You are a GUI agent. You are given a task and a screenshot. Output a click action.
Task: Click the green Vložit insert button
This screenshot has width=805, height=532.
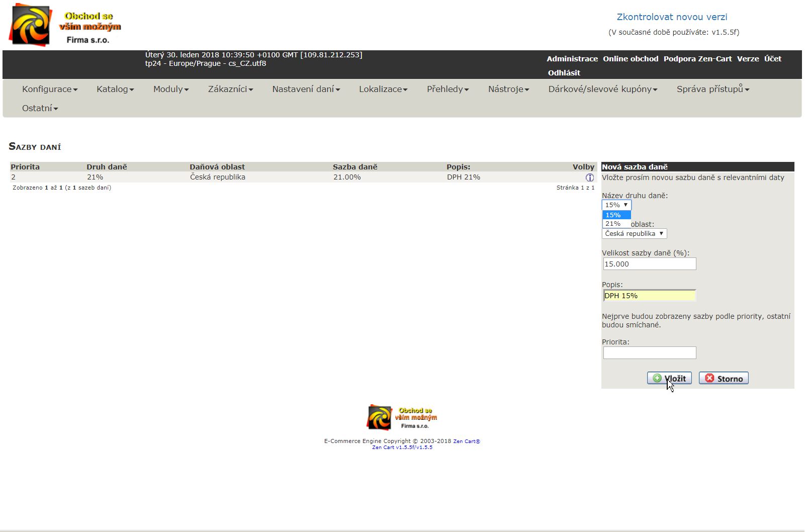click(669, 378)
